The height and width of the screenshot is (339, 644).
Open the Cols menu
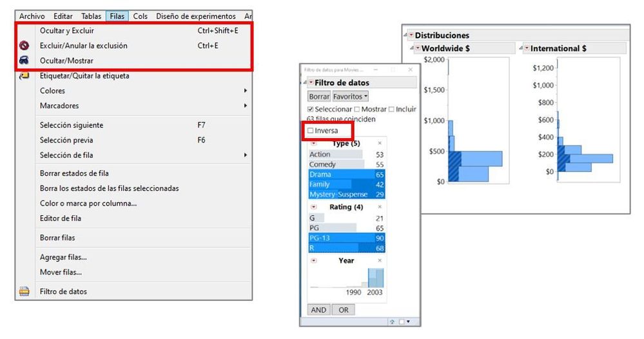coord(140,16)
